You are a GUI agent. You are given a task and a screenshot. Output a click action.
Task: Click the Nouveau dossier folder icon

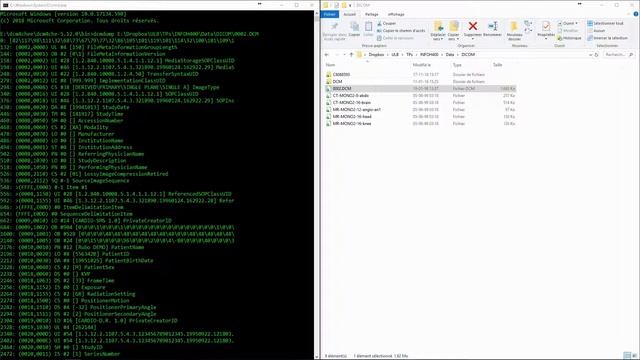click(x=514, y=27)
